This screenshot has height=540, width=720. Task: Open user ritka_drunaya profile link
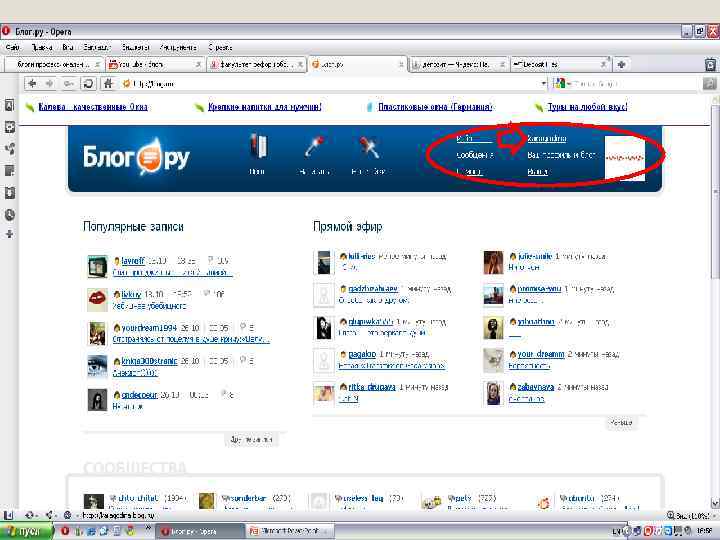(371, 387)
